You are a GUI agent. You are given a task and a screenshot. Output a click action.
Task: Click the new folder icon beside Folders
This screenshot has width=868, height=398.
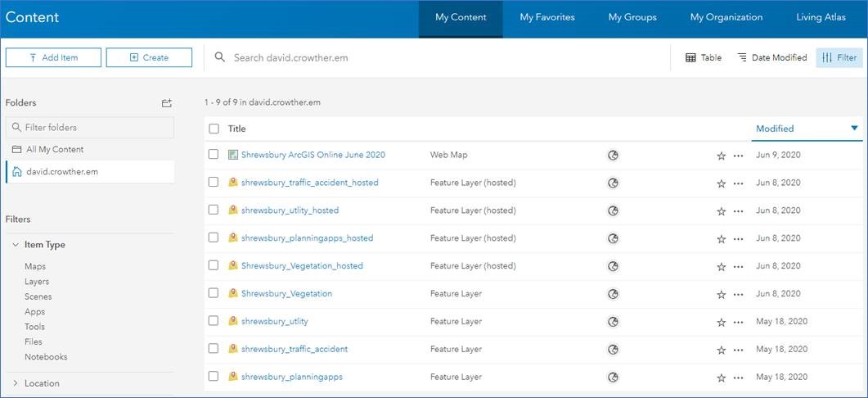pos(167,103)
